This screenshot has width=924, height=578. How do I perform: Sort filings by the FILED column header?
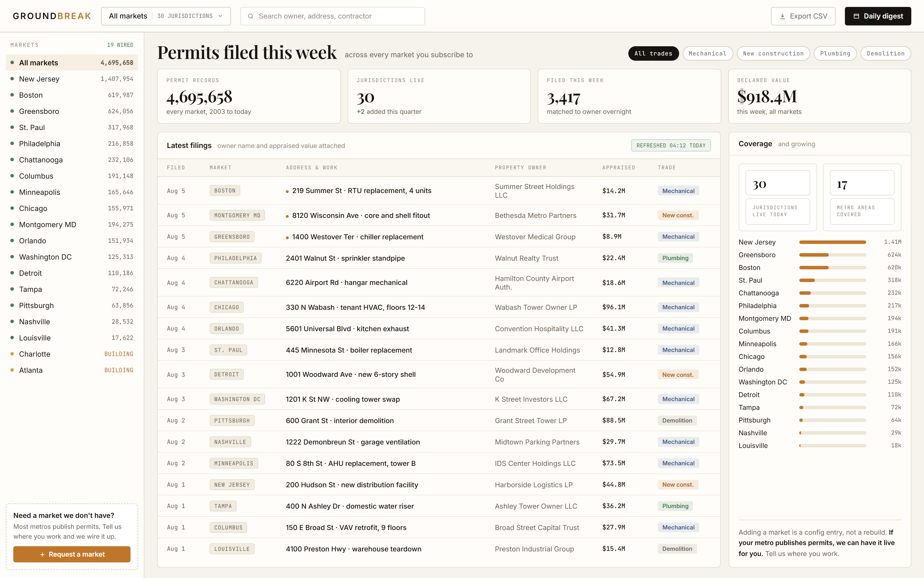[x=176, y=167]
